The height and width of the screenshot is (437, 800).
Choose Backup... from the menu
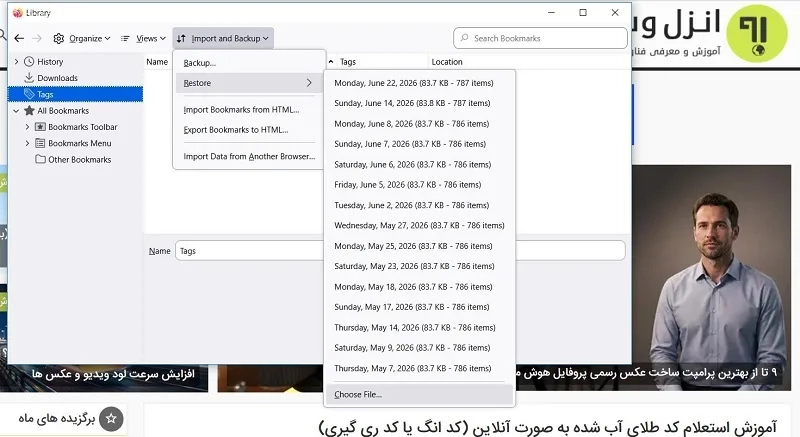click(x=249, y=63)
